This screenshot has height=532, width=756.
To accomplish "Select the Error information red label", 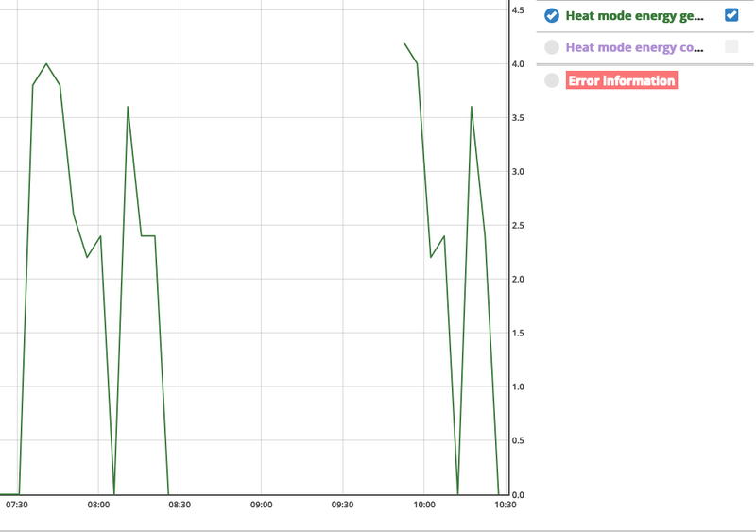I will [622, 80].
